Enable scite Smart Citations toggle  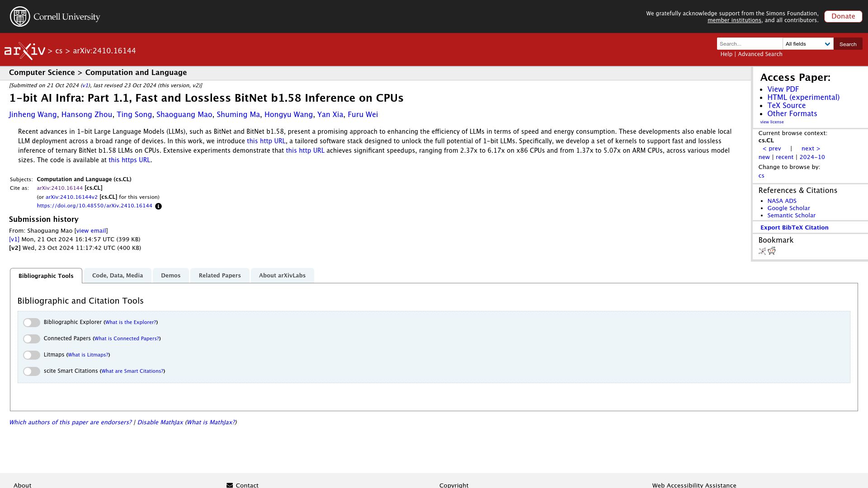tap(32, 371)
